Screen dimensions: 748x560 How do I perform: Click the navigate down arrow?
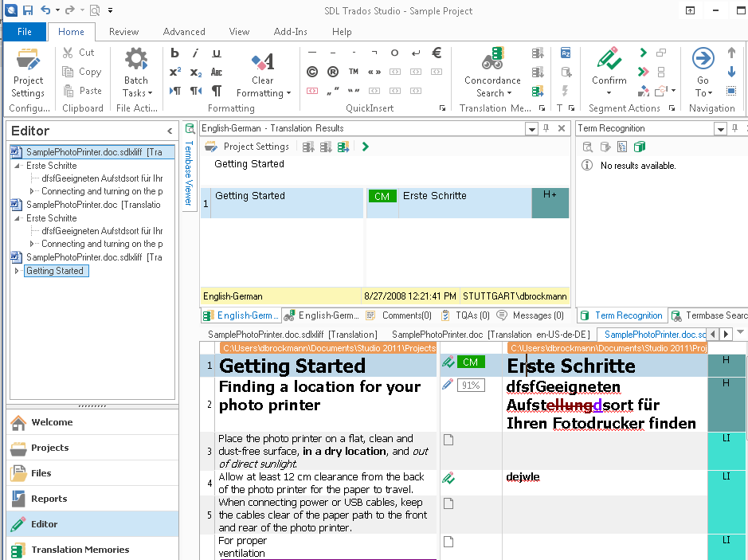(x=731, y=72)
